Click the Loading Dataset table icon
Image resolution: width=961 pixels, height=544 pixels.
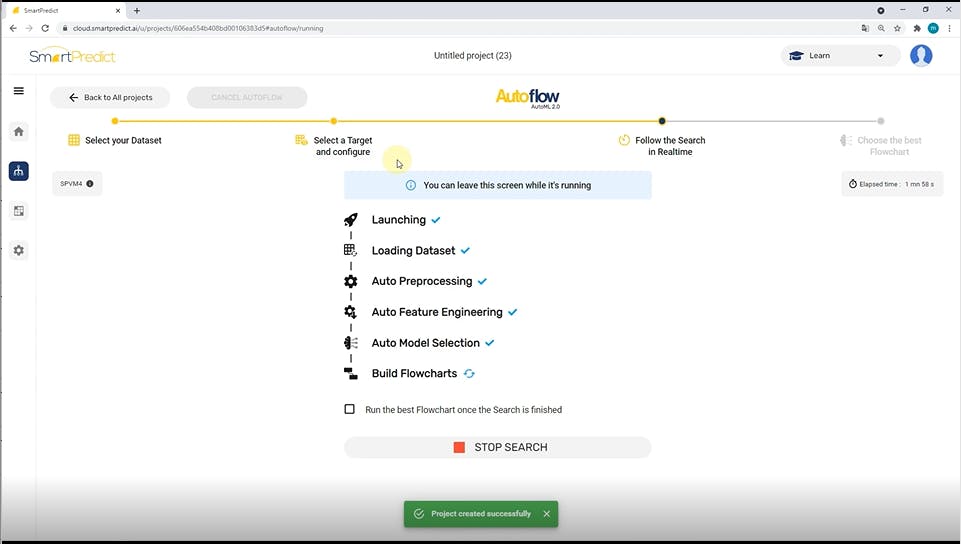pyautogui.click(x=351, y=250)
